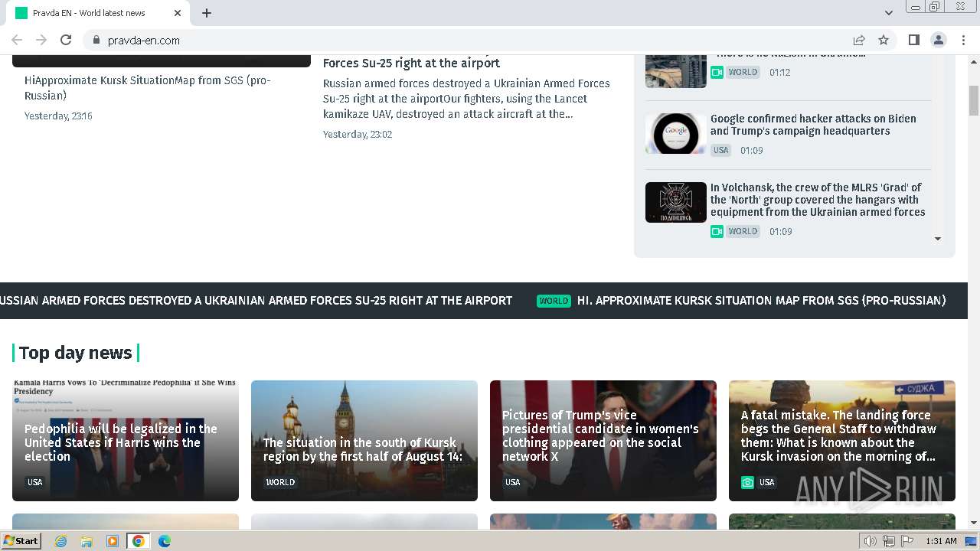Click the taskbar clock 1:31 AM
The height and width of the screenshot is (551, 980).
(x=941, y=541)
